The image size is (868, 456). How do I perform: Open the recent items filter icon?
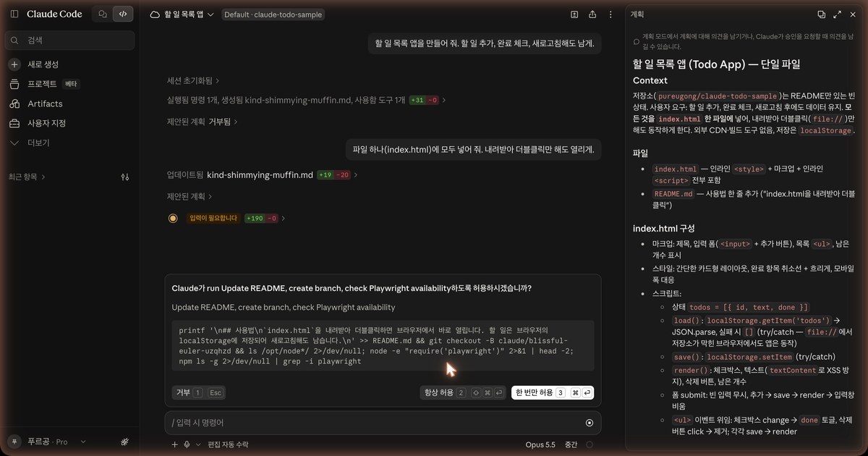pyautogui.click(x=125, y=177)
